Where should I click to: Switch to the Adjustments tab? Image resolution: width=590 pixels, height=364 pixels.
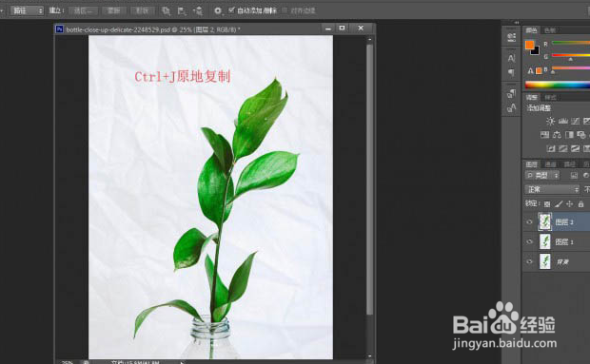(x=532, y=98)
